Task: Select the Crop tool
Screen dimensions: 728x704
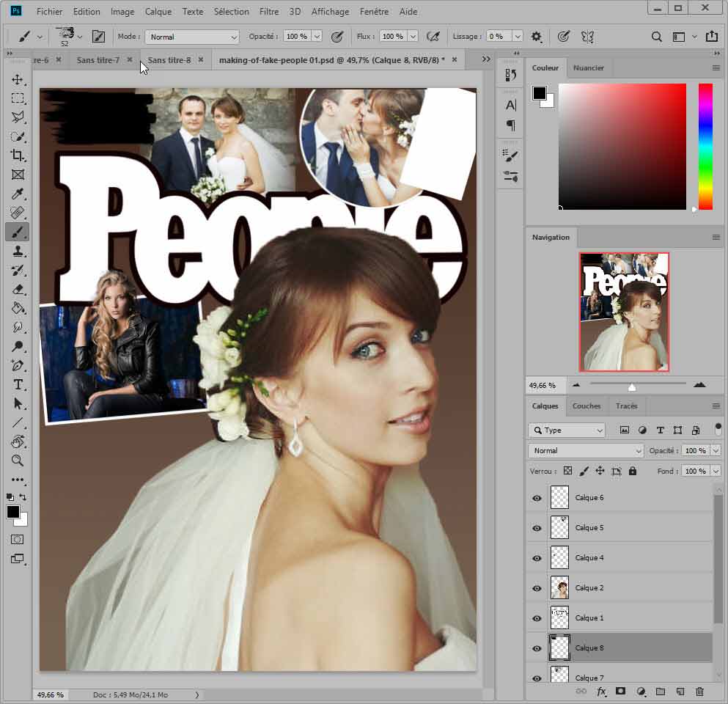Action: pos(18,155)
